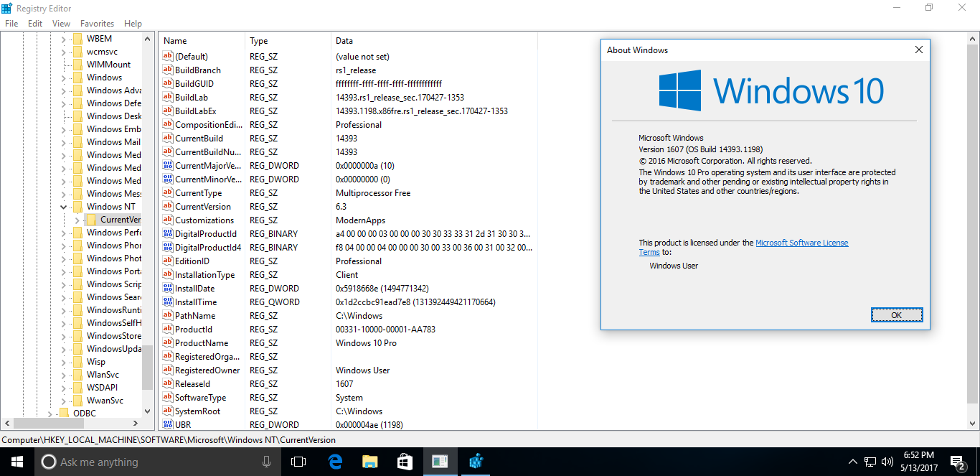
Task: Select the ProductName value row
Action: pyautogui.click(x=348, y=343)
